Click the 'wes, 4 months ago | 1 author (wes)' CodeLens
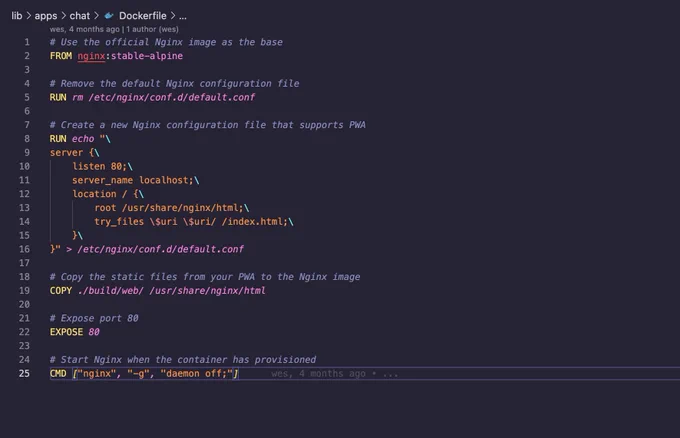 (x=114, y=29)
